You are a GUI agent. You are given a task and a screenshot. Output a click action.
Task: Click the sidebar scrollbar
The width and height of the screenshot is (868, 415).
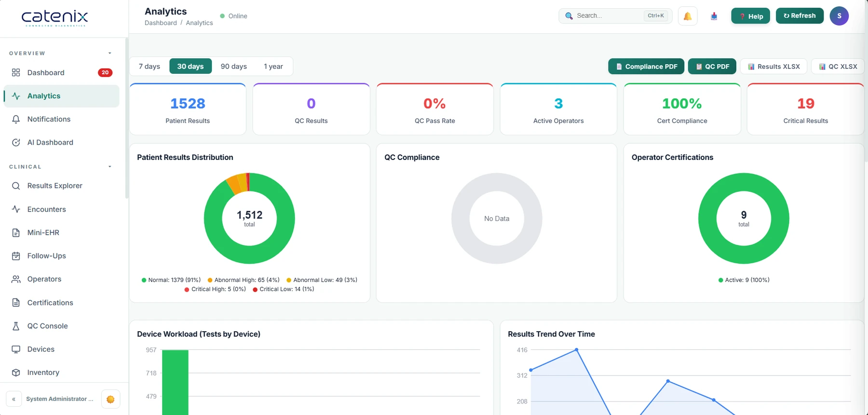pyautogui.click(x=126, y=118)
